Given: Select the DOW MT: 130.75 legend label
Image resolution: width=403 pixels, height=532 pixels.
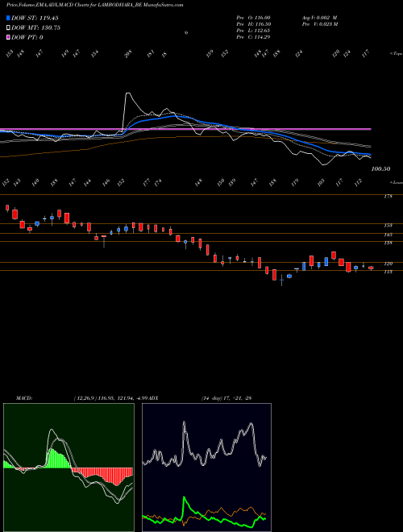Looking at the screenshot, I should point(35,28).
